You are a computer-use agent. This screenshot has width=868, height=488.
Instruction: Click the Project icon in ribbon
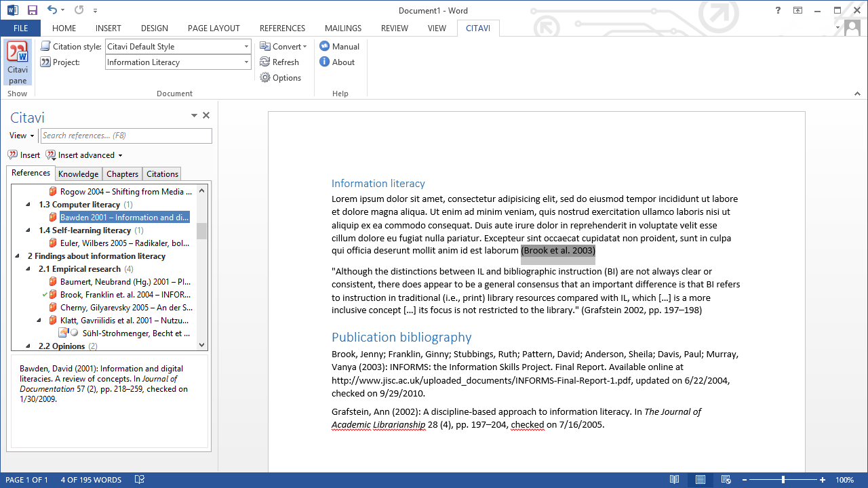45,62
